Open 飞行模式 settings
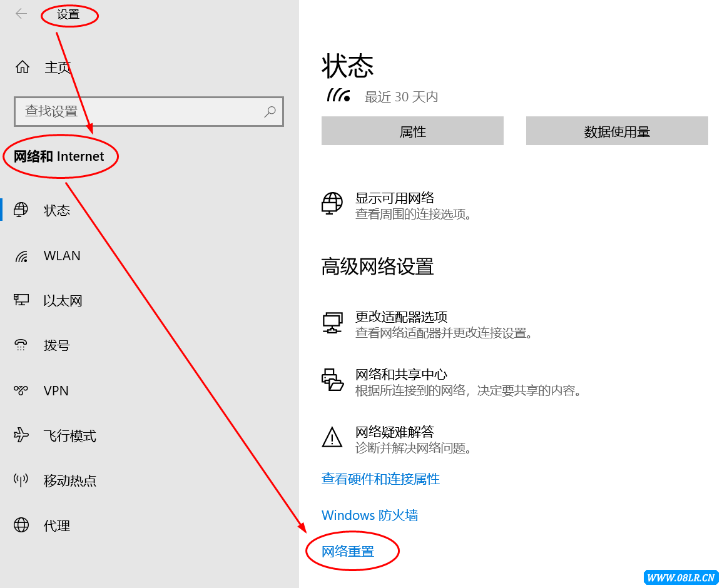The image size is (722, 588). click(69, 435)
